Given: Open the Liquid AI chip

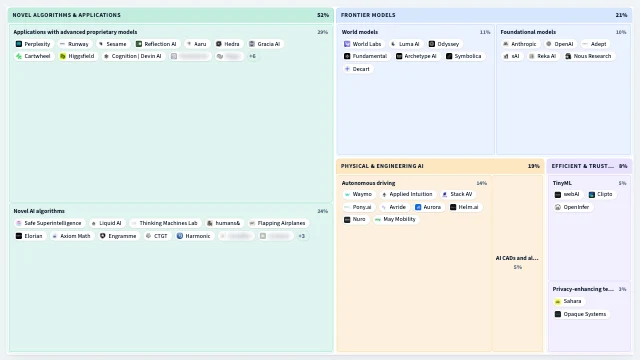Looking at the screenshot, I should point(106,223).
